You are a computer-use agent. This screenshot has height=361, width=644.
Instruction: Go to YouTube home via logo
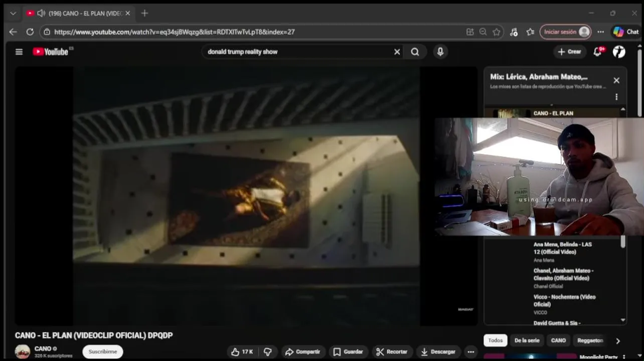(50, 52)
